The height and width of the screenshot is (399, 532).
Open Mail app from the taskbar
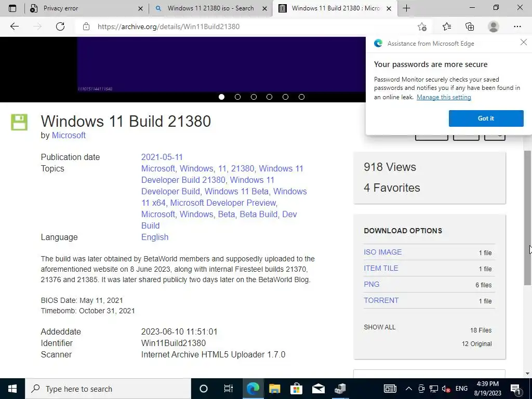coord(318,389)
